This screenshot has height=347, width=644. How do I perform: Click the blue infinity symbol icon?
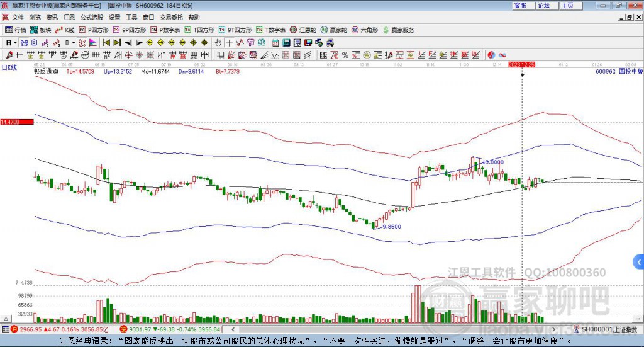(502, 55)
